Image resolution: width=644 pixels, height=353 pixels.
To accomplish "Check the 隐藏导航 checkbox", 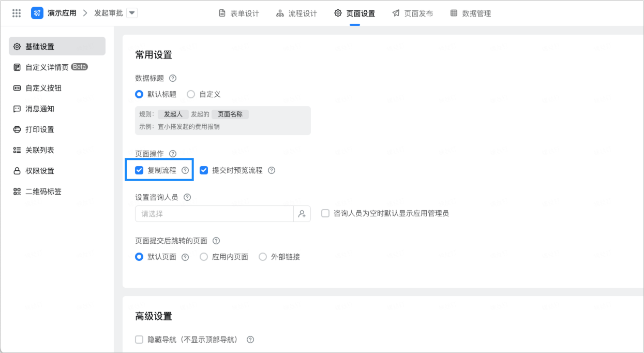I will pos(139,340).
